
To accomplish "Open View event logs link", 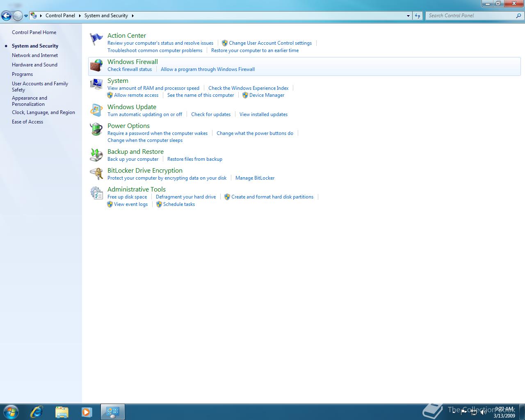I will [x=131, y=204].
